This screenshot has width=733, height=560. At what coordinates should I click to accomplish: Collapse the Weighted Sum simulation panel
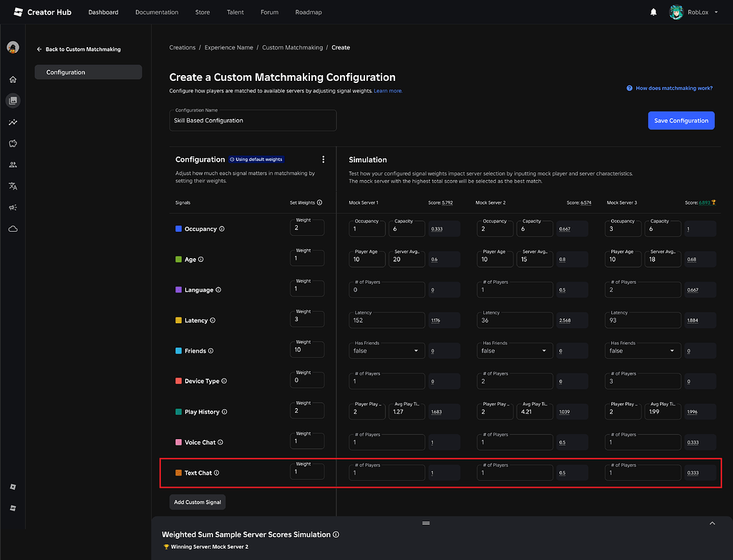(712, 523)
